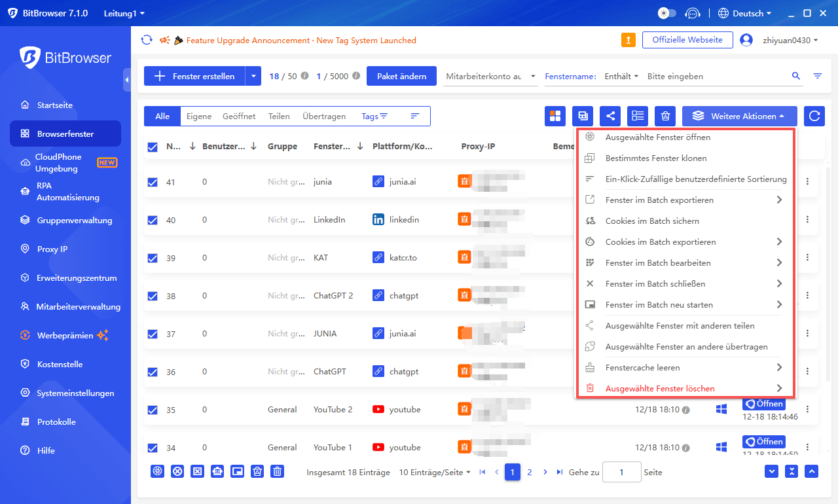Open three-dot menu for row 35 YouTube 2
The width and height of the screenshot is (838, 504).
pyautogui.click(x=807, y=409)
